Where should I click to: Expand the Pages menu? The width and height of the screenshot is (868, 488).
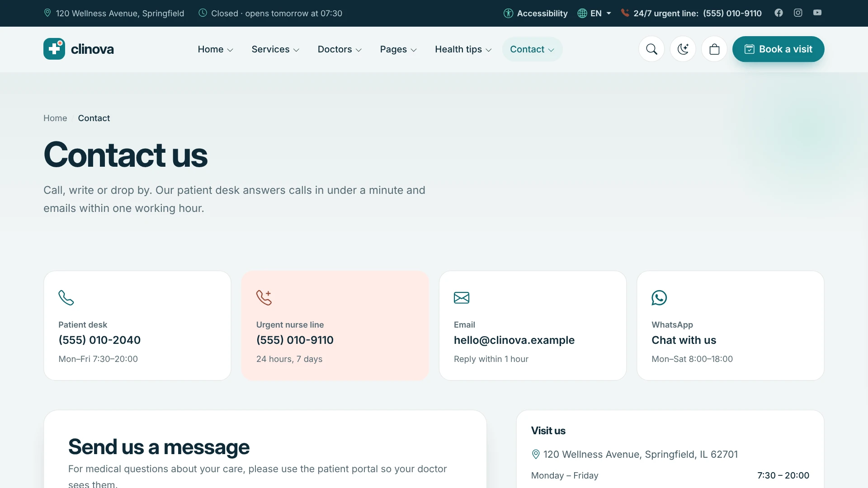[x=398, y=49]
